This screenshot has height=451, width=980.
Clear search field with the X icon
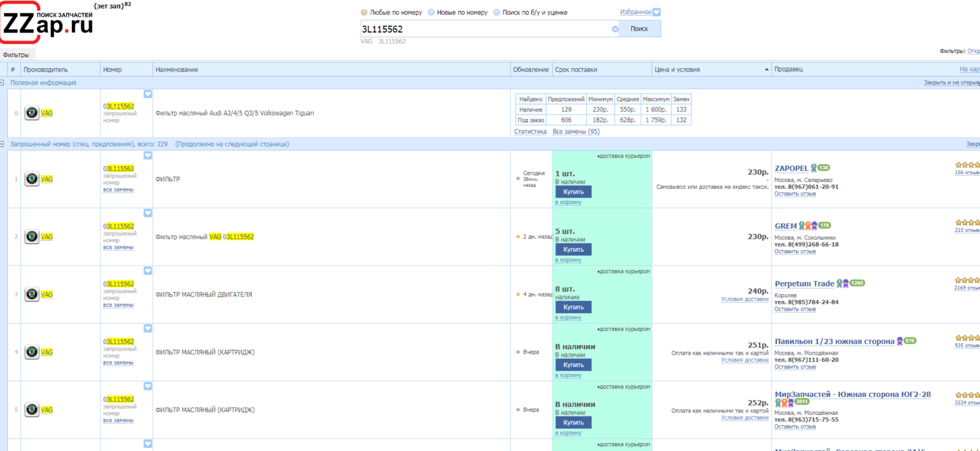tap(615, 29)
